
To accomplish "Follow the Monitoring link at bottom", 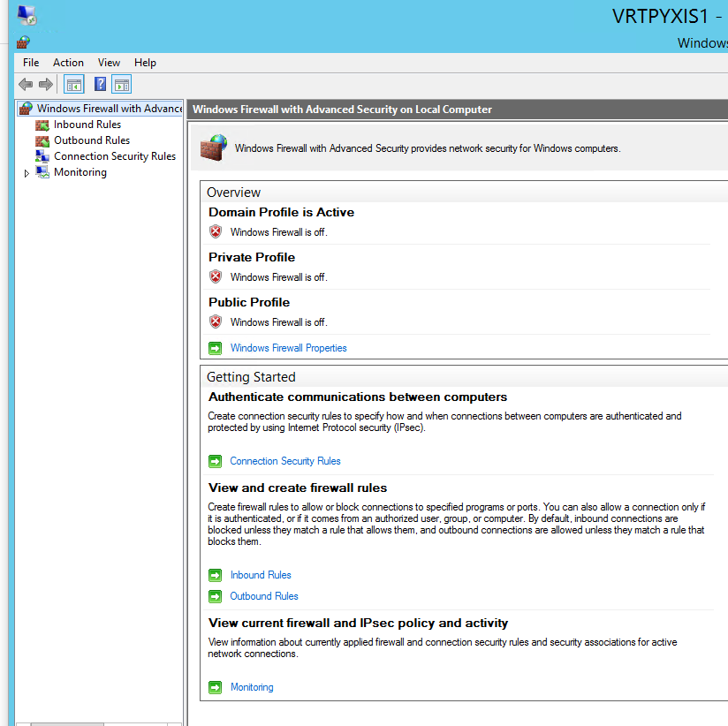I will 252,687.
